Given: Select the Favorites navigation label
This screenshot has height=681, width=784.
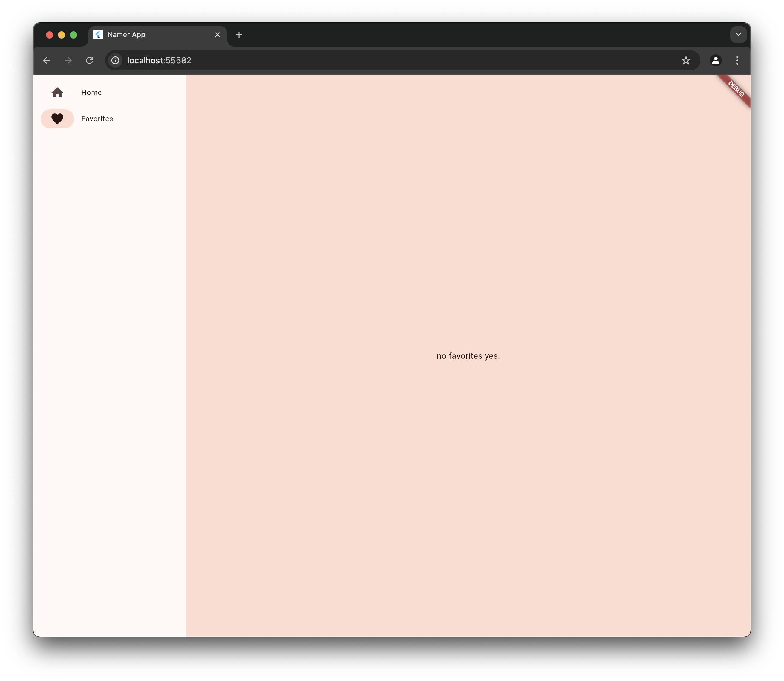Looking at the screenshot, I should 97,119.
